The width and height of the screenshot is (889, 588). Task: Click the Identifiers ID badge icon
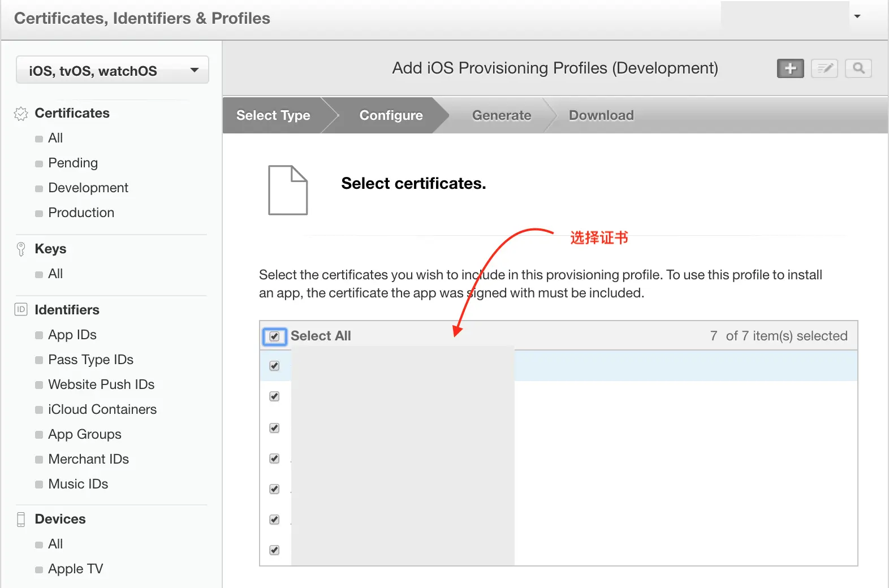21,310
